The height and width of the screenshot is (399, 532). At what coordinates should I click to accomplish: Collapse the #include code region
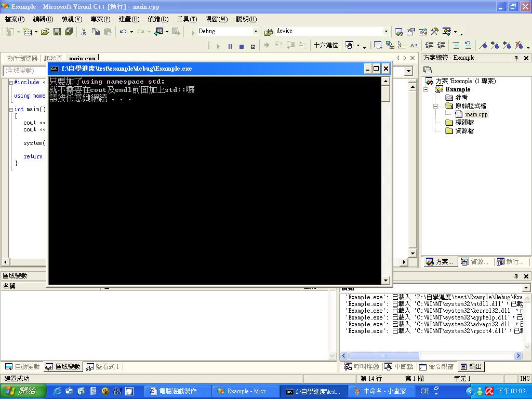pyautogui.click(x=11, y=83)
